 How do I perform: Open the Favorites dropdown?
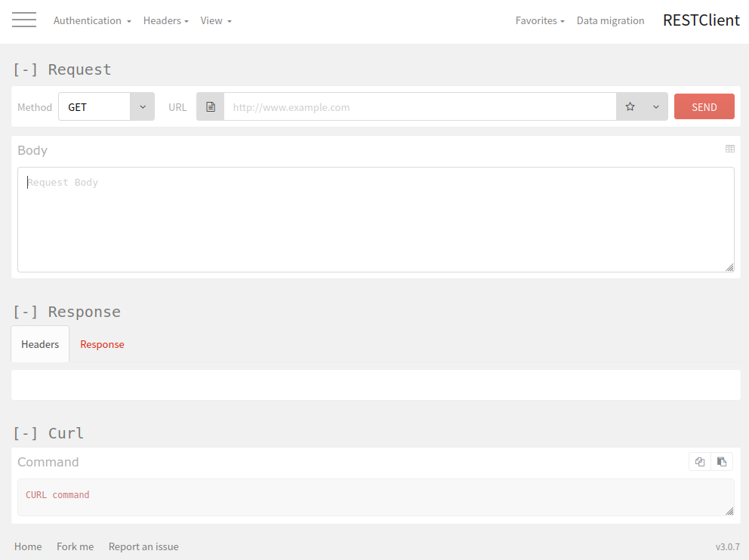[x=539, y=20]
